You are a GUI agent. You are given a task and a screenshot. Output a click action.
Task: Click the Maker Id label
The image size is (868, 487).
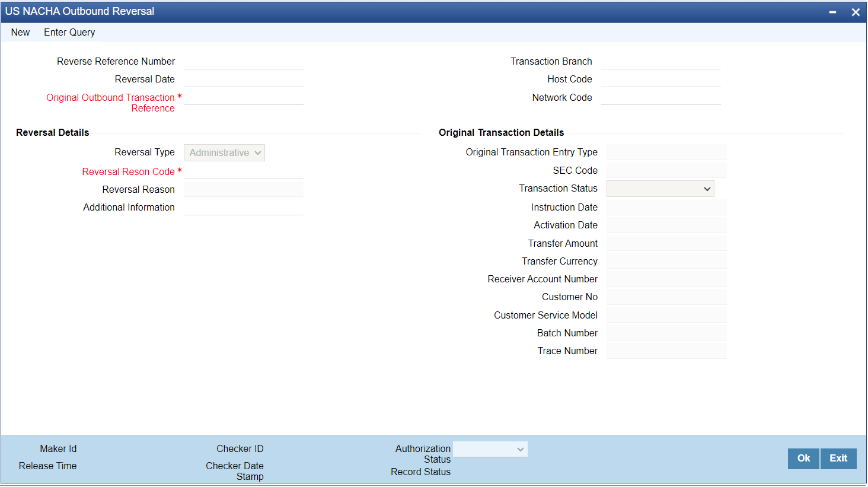coord(58,449)
